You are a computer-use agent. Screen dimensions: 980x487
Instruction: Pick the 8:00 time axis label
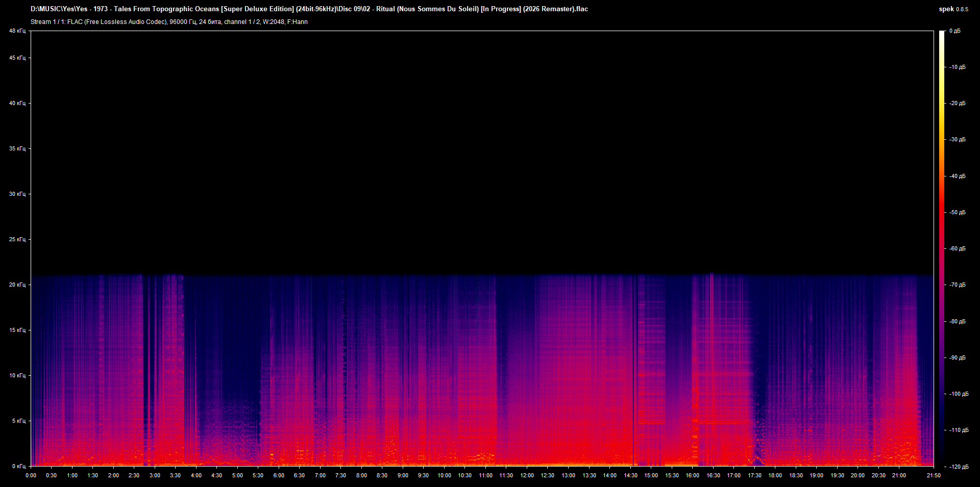click(x=362, y=475)
